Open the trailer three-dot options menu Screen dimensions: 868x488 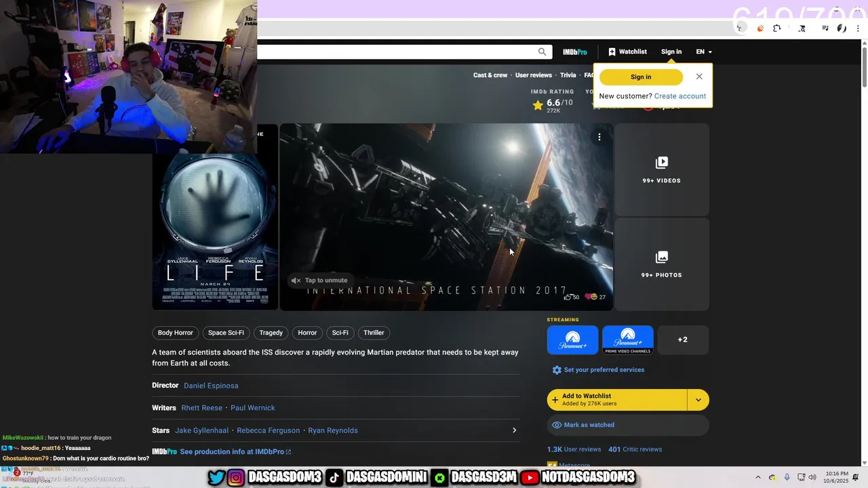(599, 137)
